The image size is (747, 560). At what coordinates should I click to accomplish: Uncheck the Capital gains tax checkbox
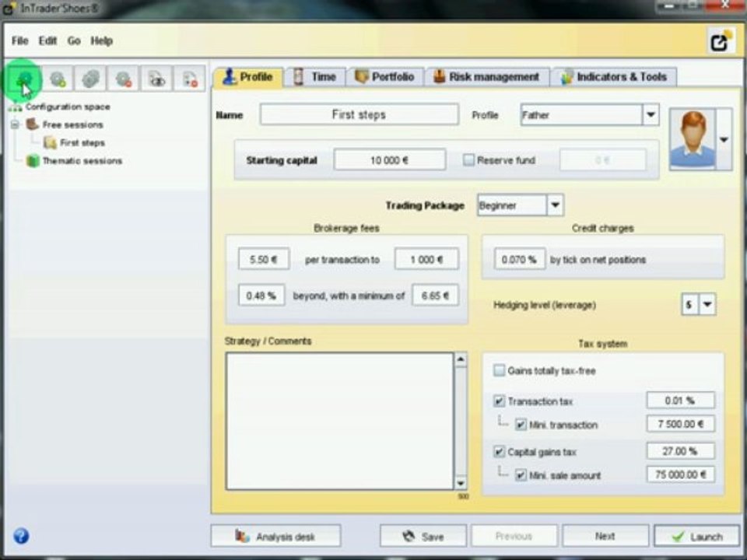499,451
